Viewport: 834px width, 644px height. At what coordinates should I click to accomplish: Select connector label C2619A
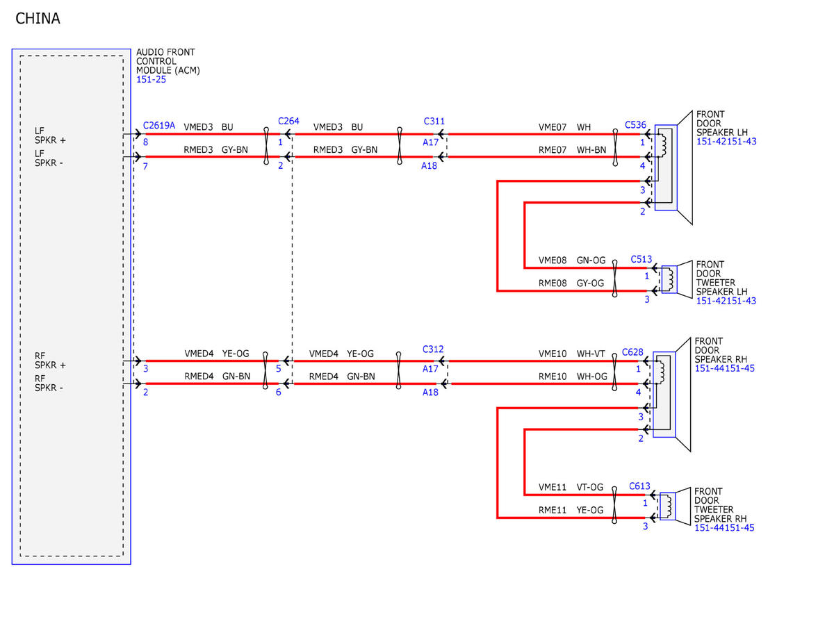[159, 126]
